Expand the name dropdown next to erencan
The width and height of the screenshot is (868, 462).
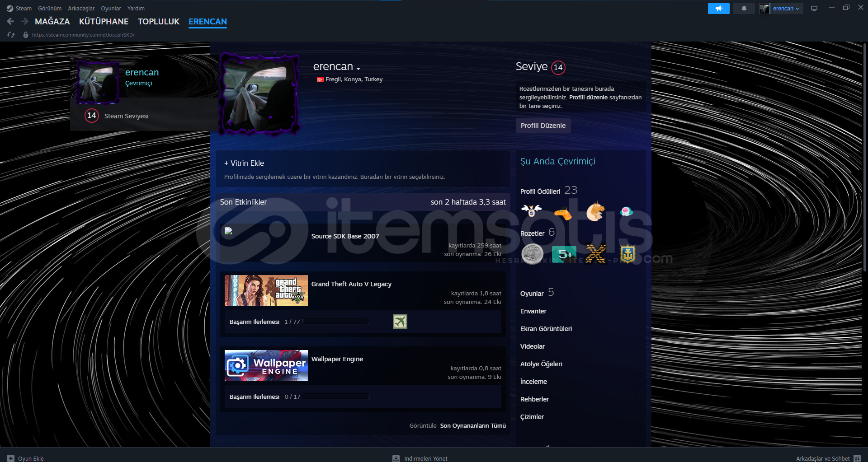359,68
